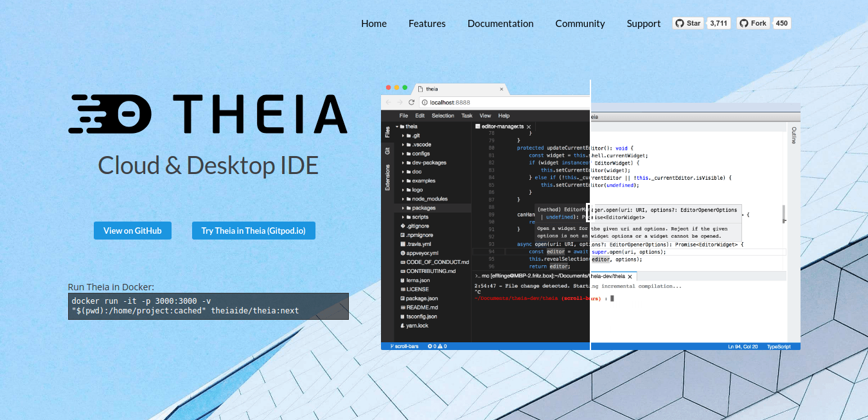Open the Selection menu
Screen dimensions: 868x420
[443, 116]
